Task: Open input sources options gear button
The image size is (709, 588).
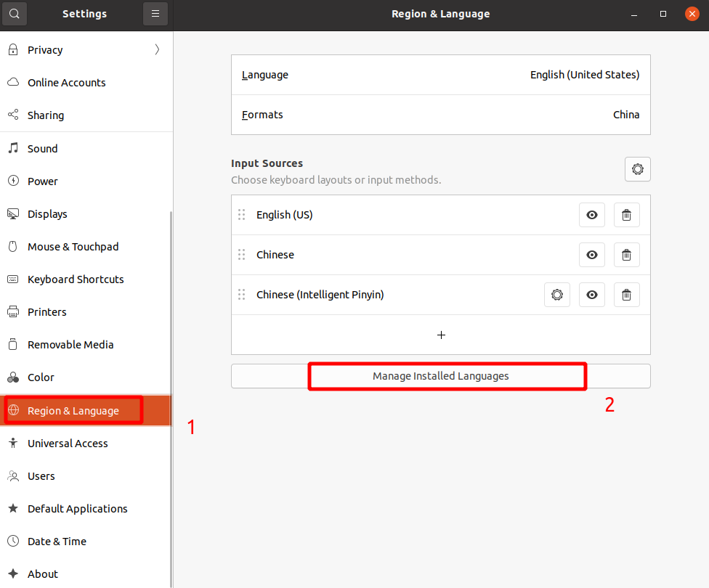Action: point(638,169)
